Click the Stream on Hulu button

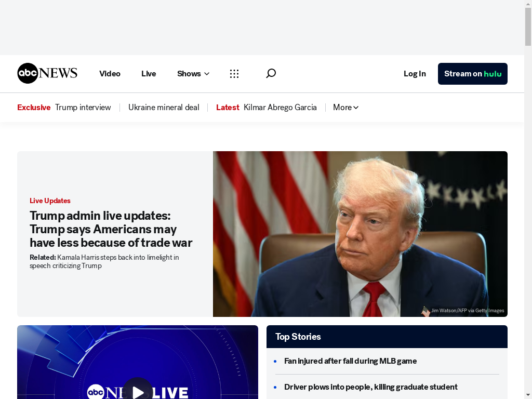tap(473, 74)
